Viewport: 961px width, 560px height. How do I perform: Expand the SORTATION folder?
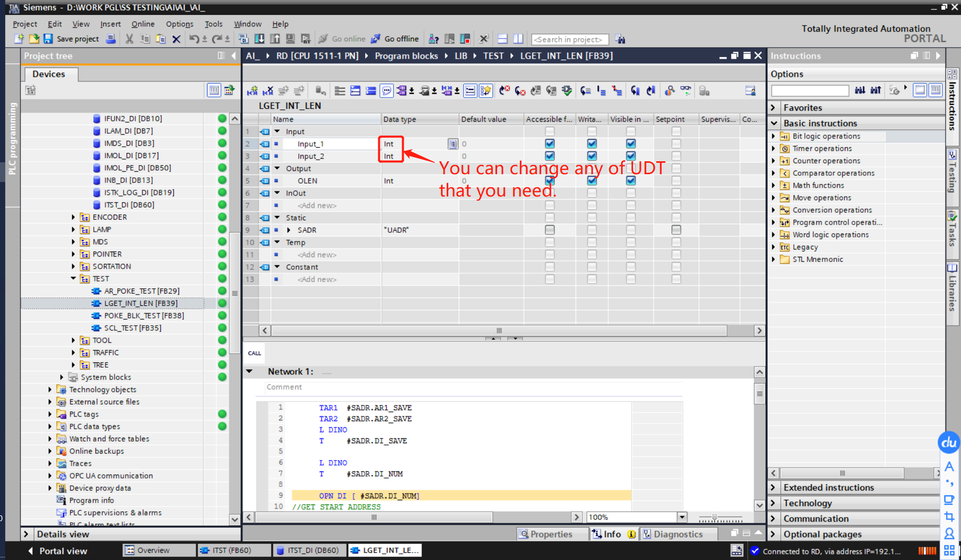pos(73,267)
